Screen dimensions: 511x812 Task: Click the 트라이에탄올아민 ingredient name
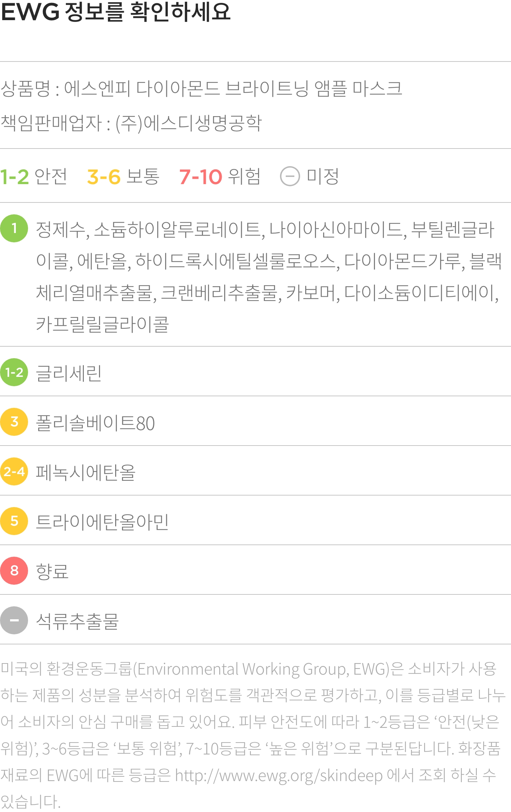[103, 522]
